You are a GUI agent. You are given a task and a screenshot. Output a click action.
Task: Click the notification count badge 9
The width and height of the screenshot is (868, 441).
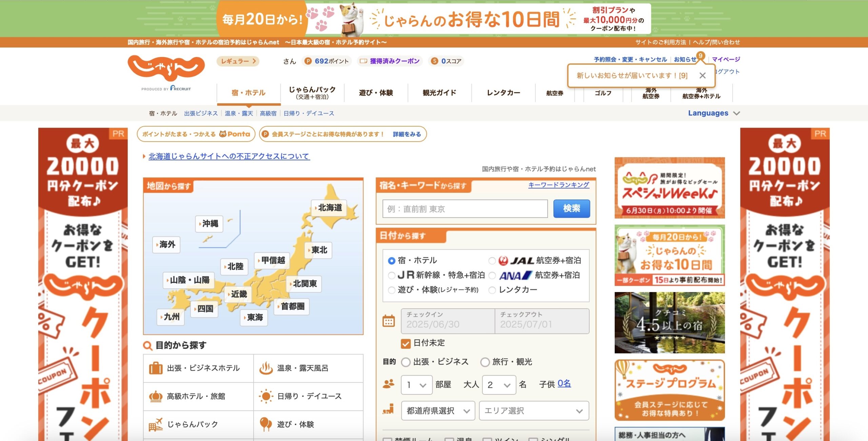(700, 56)
